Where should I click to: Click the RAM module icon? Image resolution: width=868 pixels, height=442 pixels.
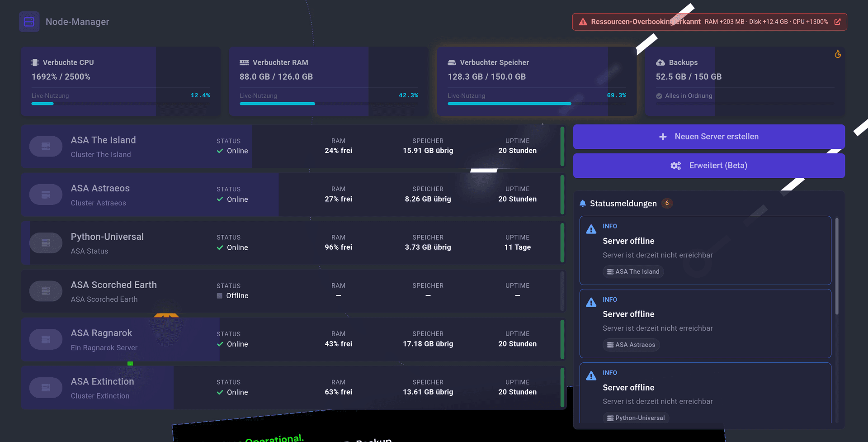(x=244, y=62)
